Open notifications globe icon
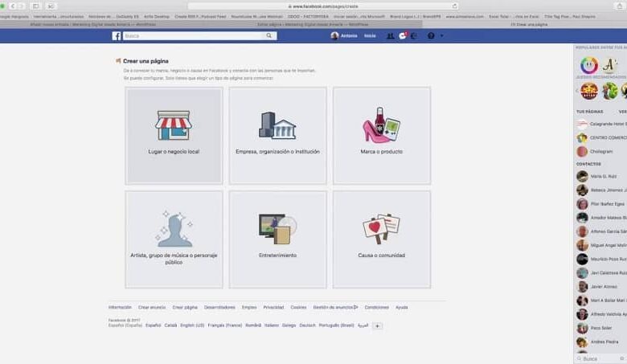This screenshot has height=364, width=627. click(x=414, y=36)
